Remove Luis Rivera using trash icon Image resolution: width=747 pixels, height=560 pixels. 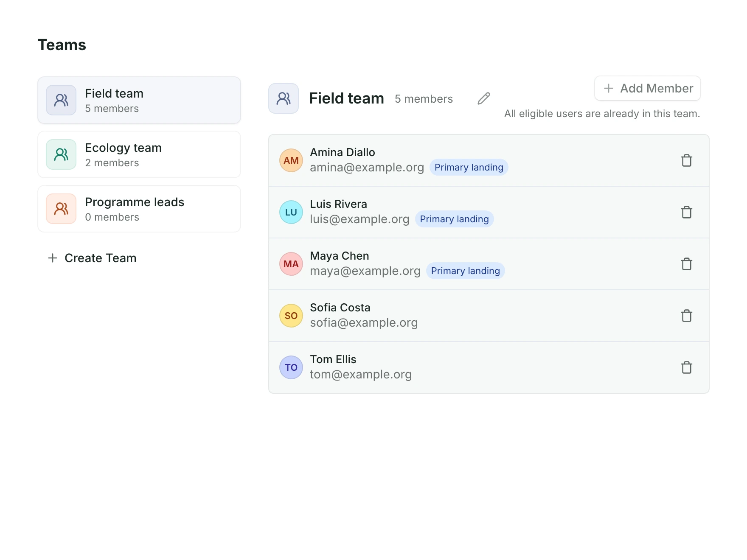tap(686, 212)
